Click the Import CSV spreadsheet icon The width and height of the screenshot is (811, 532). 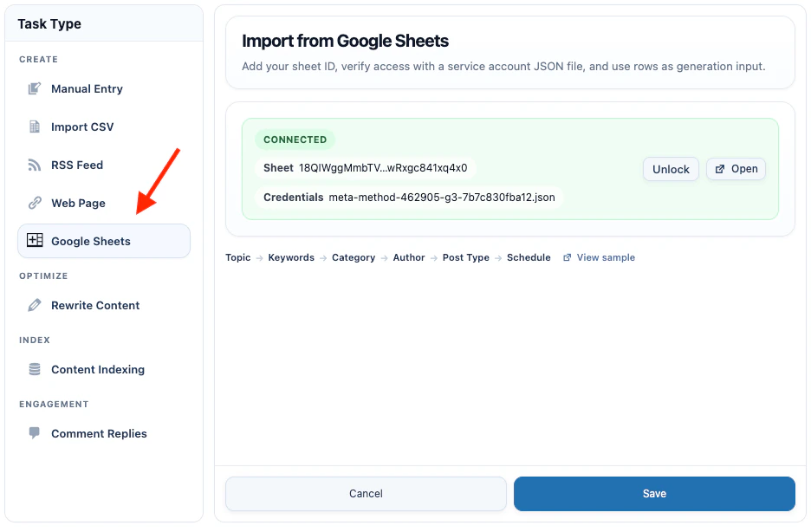(x=34, y=127)
